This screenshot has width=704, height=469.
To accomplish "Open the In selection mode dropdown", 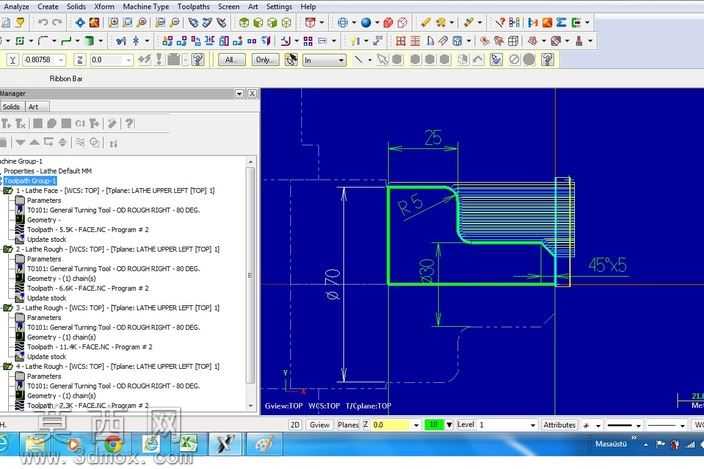I will pos(341,60).
